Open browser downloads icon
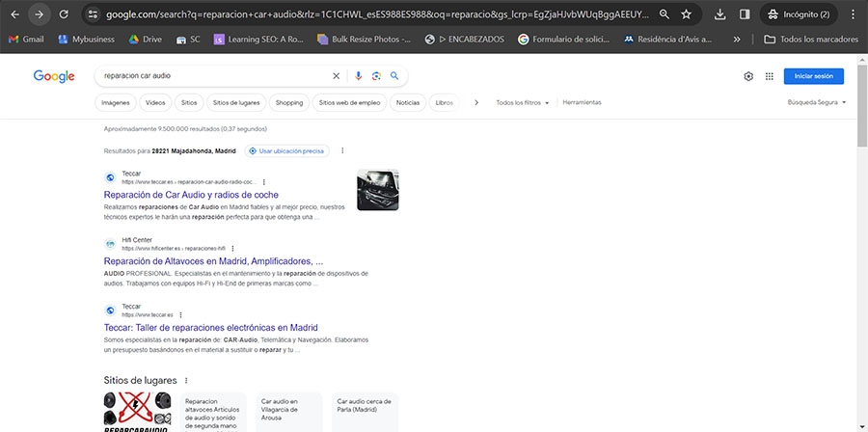This screenshot has width=868, height=432. (x=720, y=14)
